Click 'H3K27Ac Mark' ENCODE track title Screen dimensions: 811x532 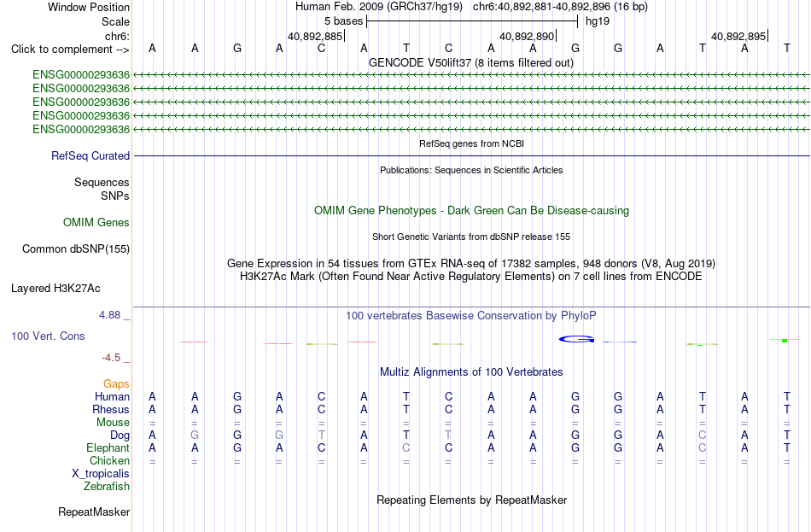(x=471, y=277)
